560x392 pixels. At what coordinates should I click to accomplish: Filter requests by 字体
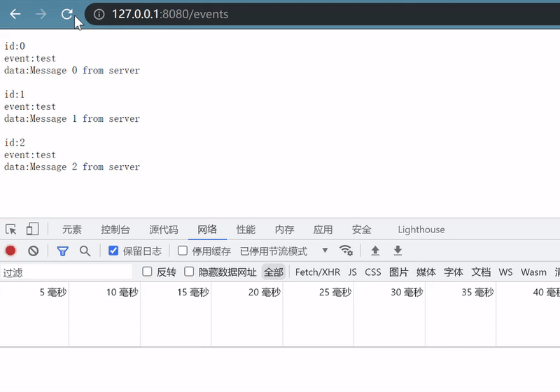click(454, 272)
